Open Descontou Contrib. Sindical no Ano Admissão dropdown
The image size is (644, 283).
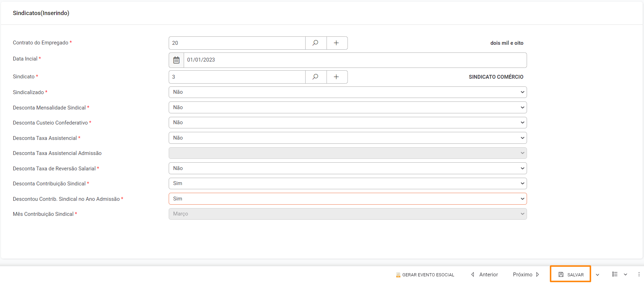coord(347,199)
